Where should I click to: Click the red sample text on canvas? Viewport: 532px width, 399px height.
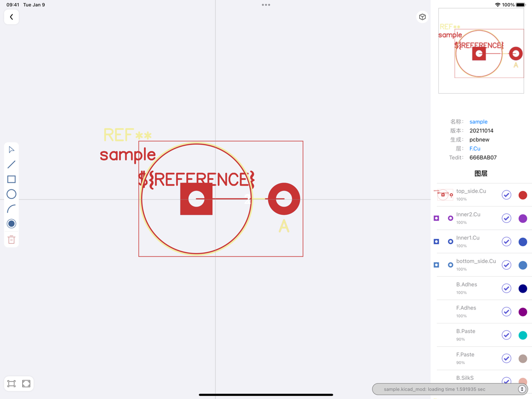128,155
